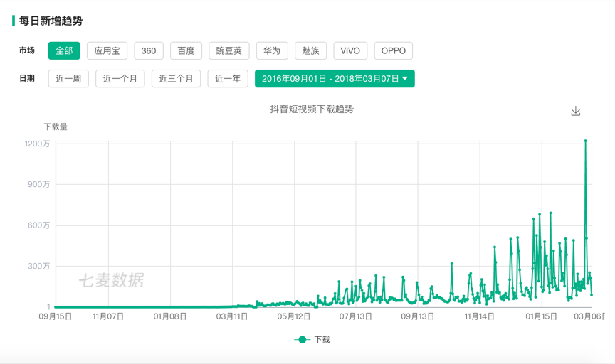This screenshot has height=364, width=615.
Task: Show data for 近一个月
Action: (120, 79)
